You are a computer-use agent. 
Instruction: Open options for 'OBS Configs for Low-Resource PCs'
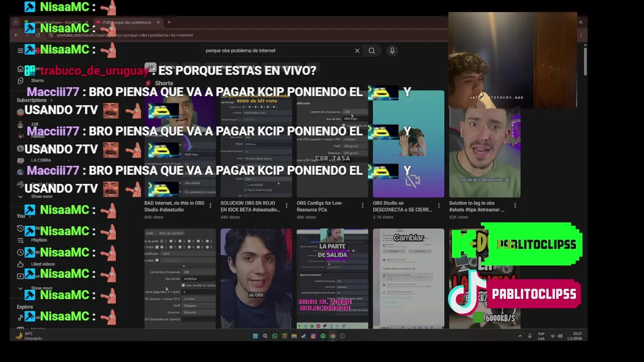point(363,205)
